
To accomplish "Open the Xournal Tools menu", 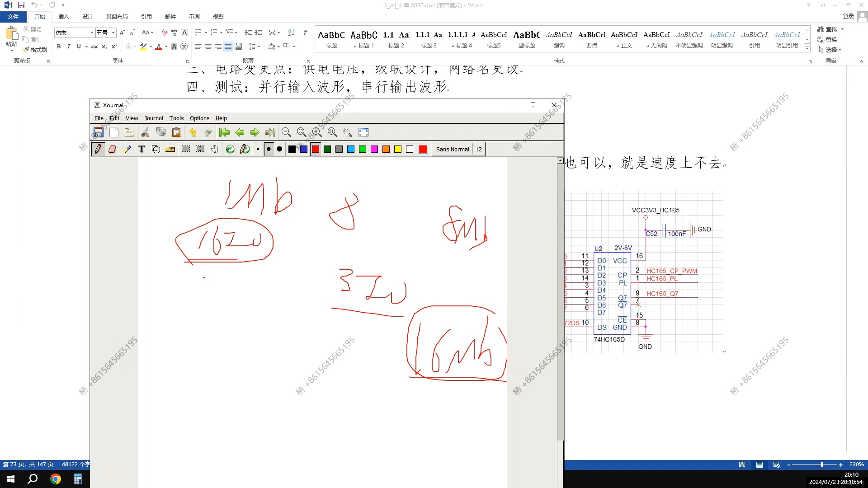I will click(176, 118).
